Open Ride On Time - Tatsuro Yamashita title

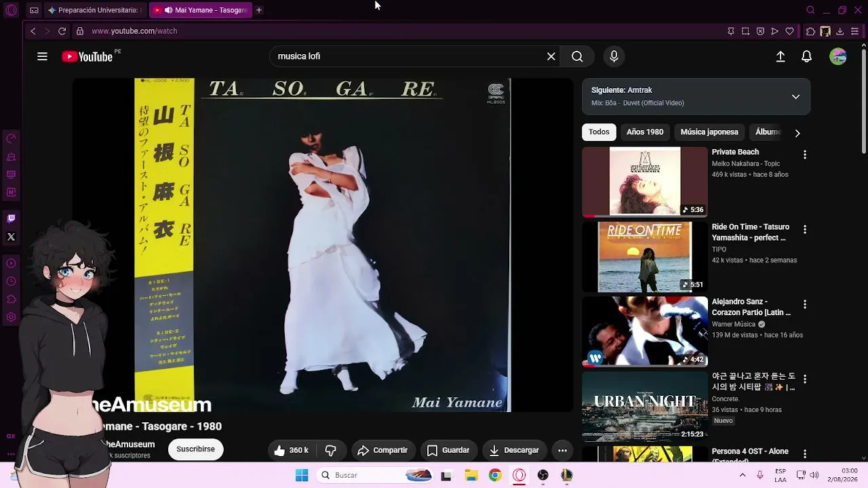751,232
